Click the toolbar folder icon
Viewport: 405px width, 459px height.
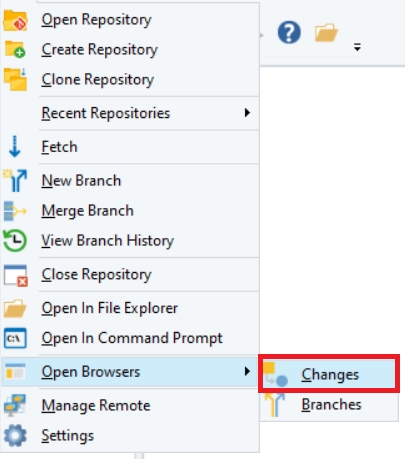326,32
